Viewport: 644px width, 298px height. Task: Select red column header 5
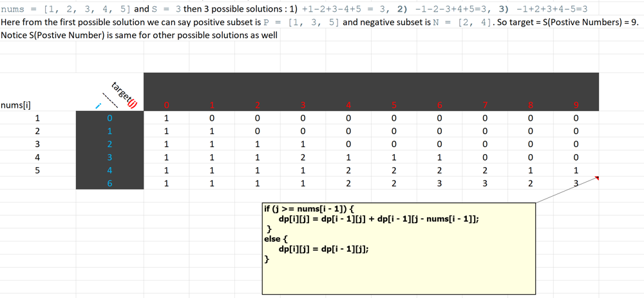click(394, 105)
